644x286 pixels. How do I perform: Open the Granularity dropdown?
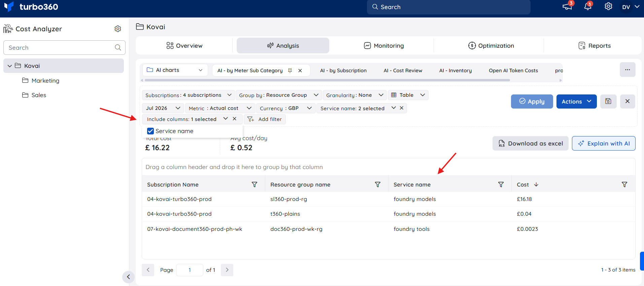click(x=355, y=95)
